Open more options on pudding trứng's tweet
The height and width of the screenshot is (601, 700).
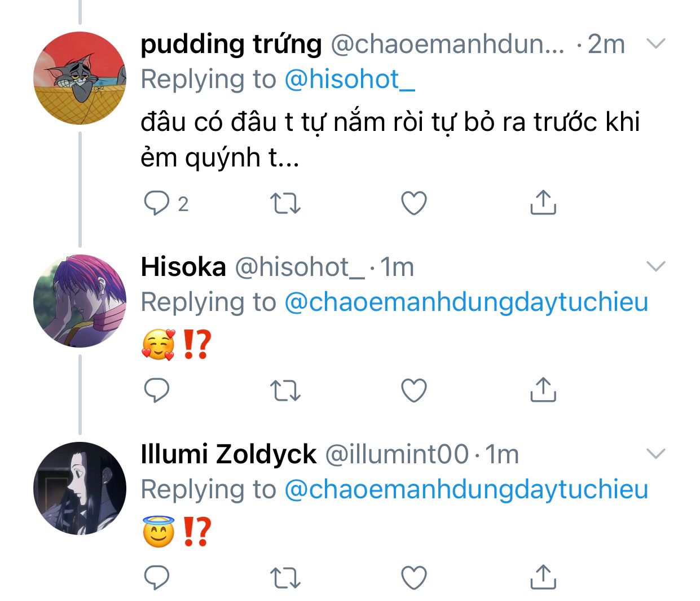[x=655, y=43]
